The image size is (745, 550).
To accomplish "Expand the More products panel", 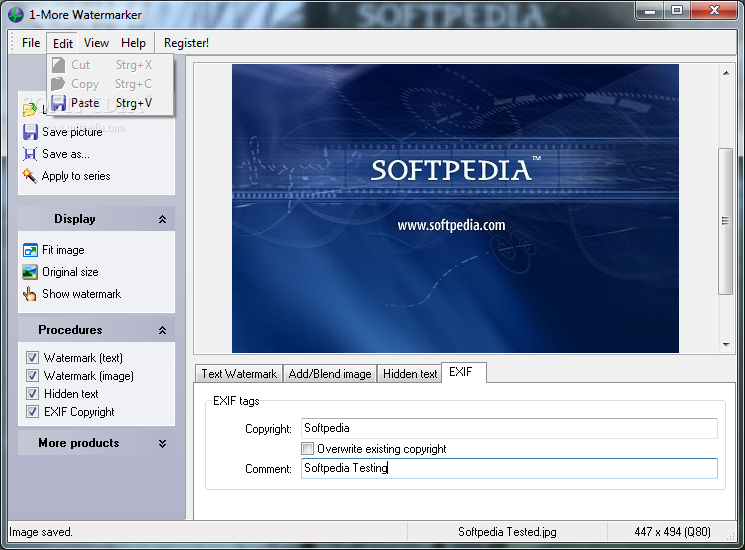I will pos(162,443).
